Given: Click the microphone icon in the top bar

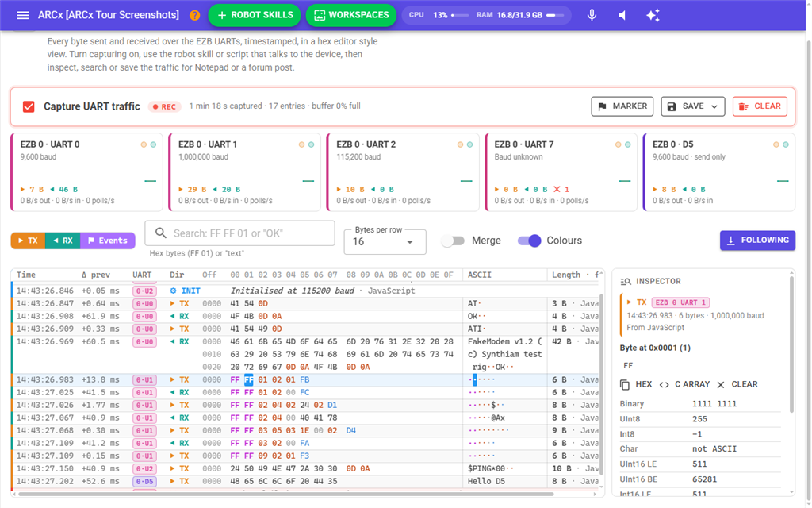Looking at the screenshot, I should click(592, 15).
